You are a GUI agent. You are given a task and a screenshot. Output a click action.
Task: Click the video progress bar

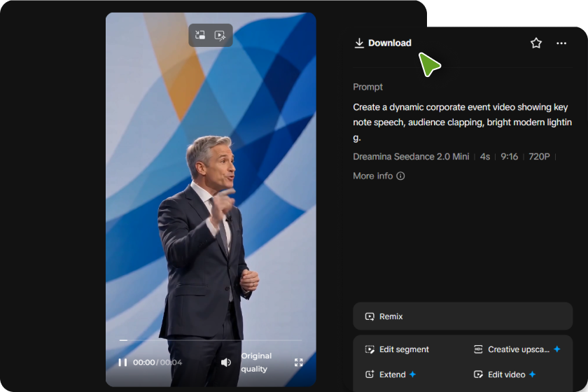click(211, 340)
